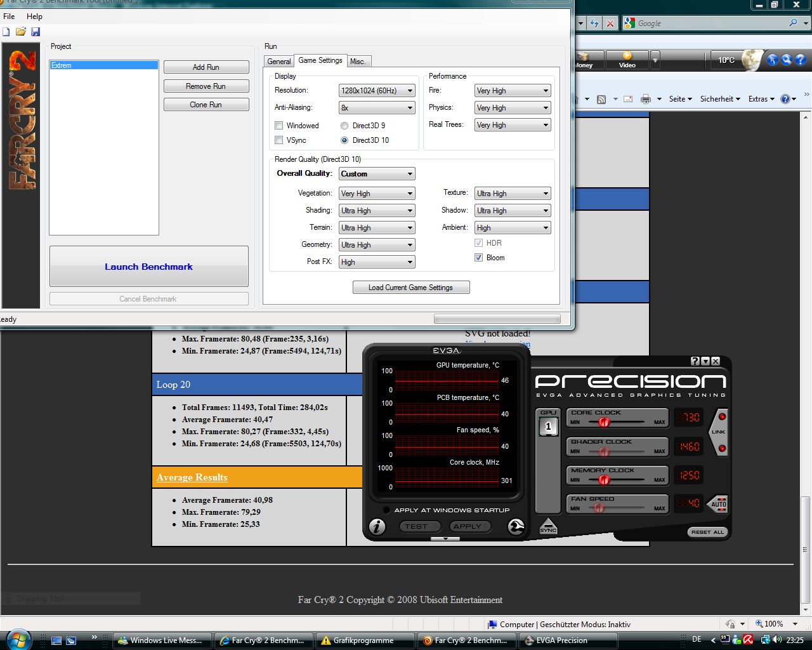Open the Help menu
The height and width of the screenshot is (650, 812).
pos(34,17)
